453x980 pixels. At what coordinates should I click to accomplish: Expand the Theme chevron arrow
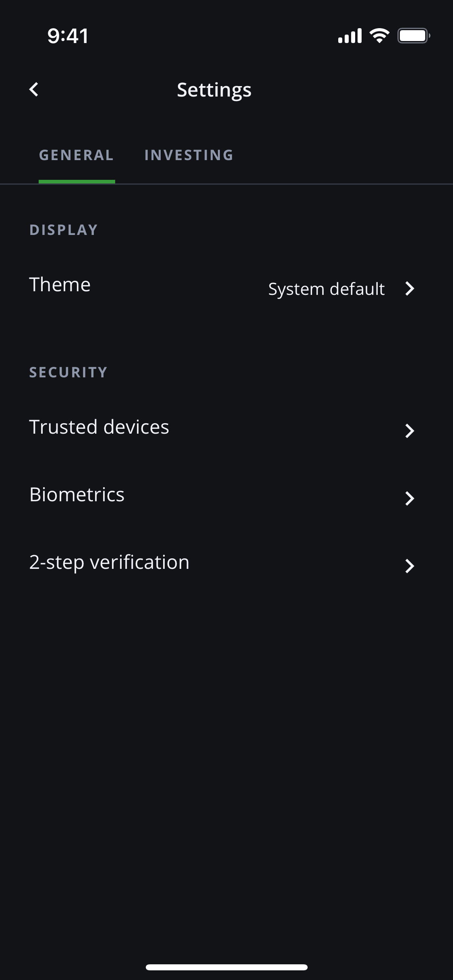pyautogui.click(x=410, y=288)
